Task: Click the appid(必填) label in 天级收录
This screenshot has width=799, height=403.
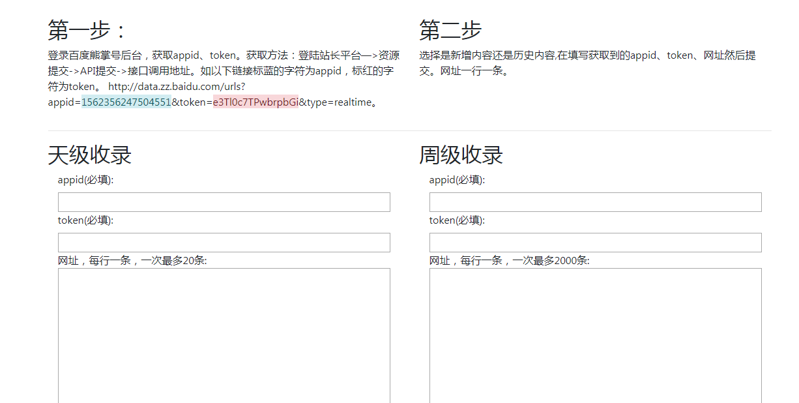Action: click(86, 180)
